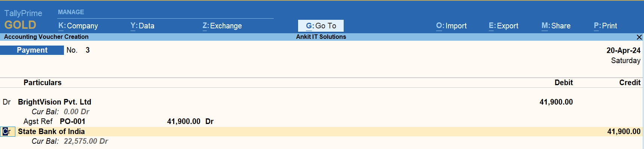Click the voucher number 3 field

(x=88, y=50)
